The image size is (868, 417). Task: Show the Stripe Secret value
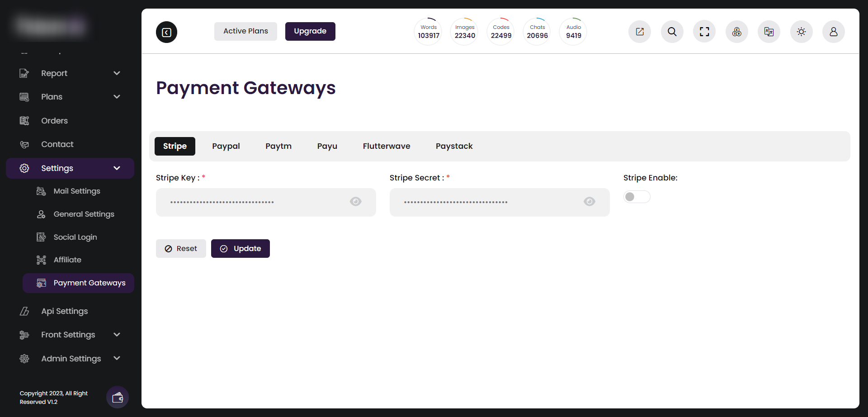589,202
